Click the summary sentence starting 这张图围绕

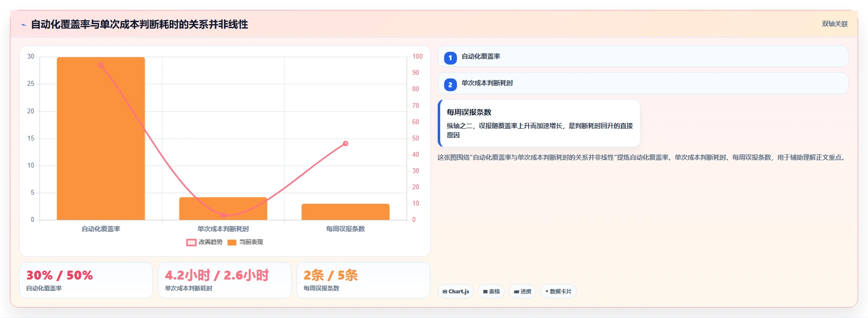click(642, 158)
